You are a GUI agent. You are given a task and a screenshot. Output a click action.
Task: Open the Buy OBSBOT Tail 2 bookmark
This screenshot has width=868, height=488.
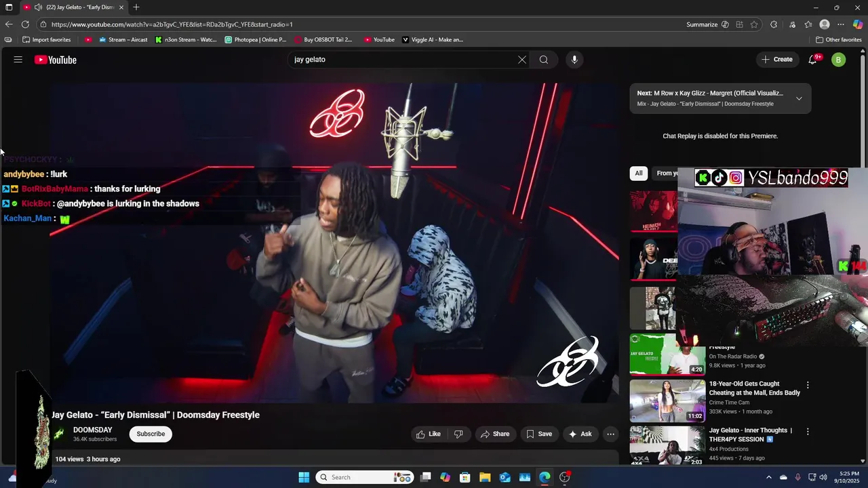(323, 40)
